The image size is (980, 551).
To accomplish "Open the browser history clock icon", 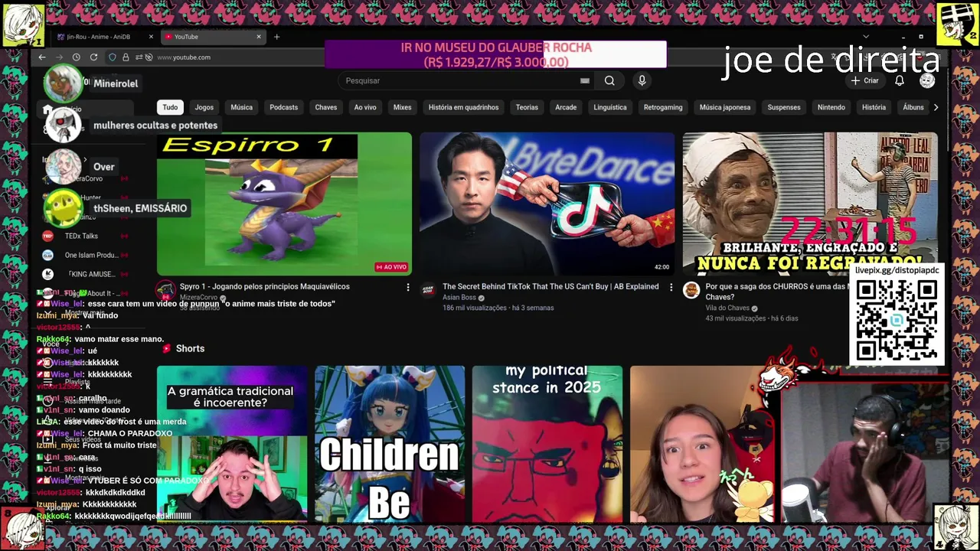I will point(76,57).
